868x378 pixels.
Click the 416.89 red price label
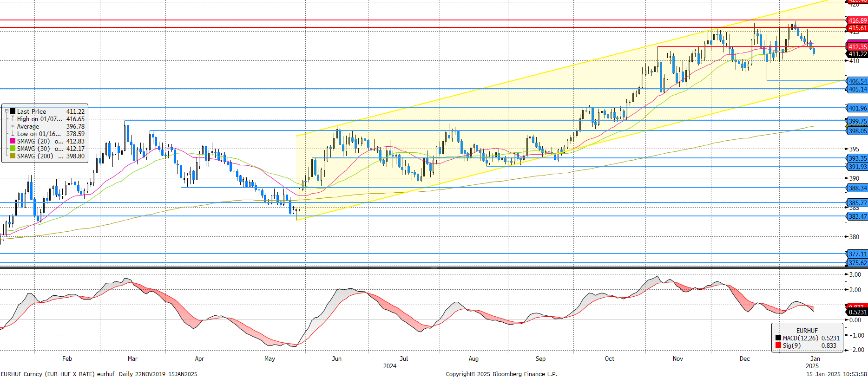857,20
